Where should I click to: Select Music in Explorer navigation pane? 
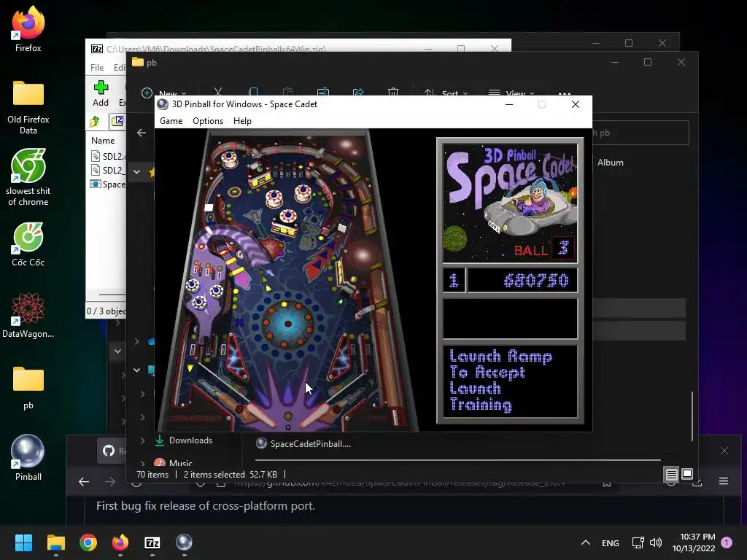[174, 462]
